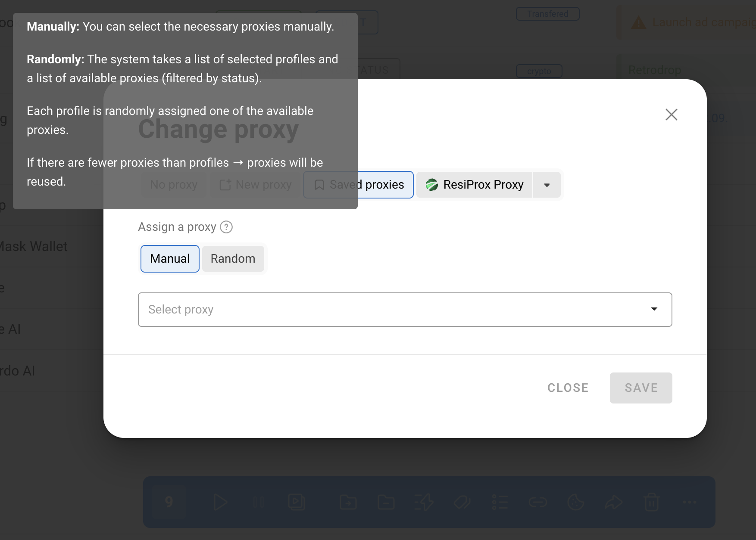Click the remove from folder icon

tap(386, 502)
